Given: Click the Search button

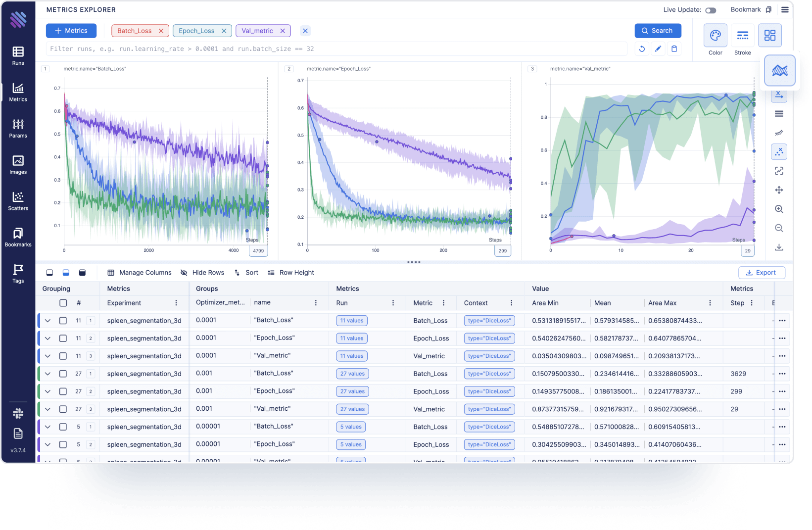Looking at the screenshot, I should coord(658,31).
